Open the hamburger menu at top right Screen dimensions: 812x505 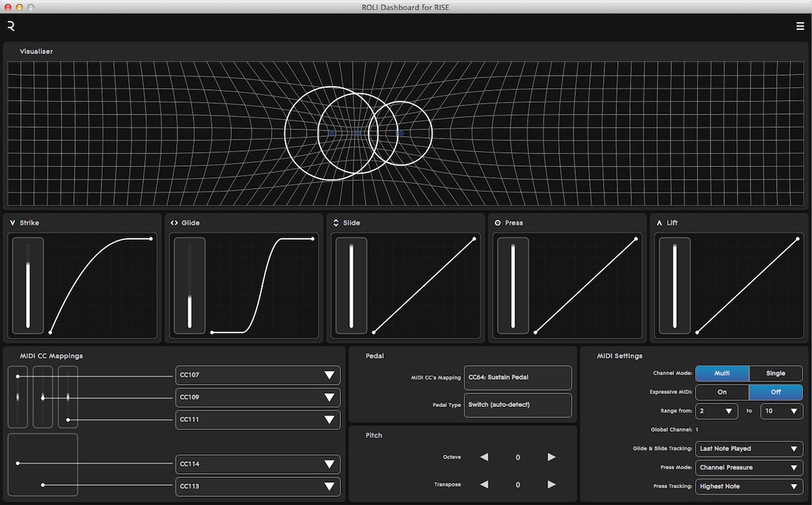click(x=800, y=26)
